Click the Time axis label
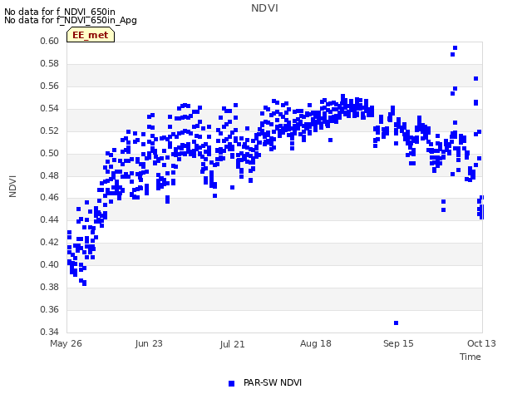 click(470, 357)
